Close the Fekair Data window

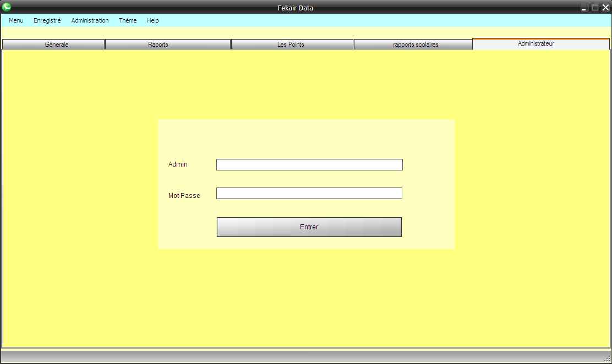pyautogui.click(x=605, y=8)
